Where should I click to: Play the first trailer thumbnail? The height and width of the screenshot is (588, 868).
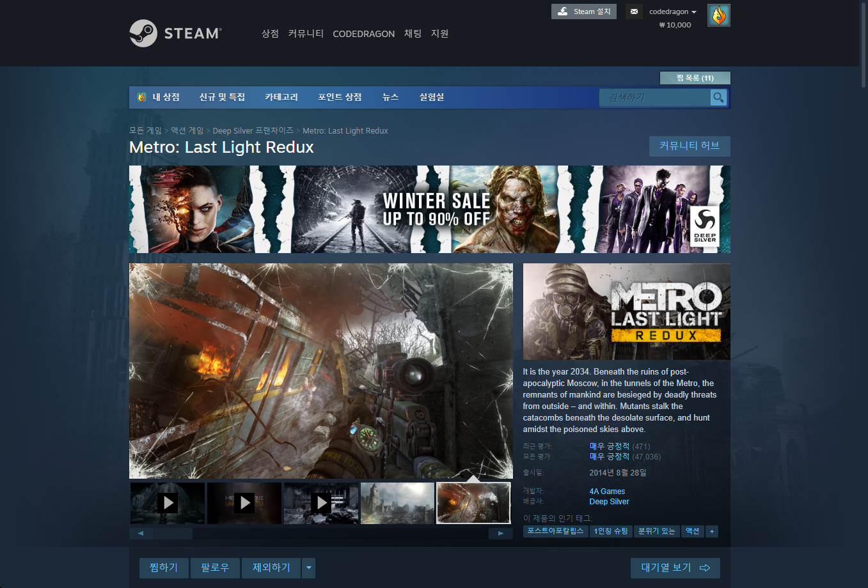[168, 504]
